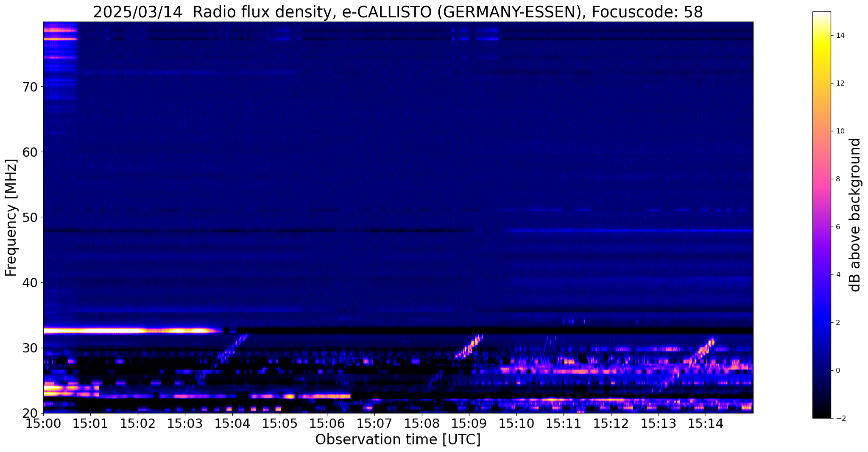
Task: Click the 15:13 time tick label
Action: point(659,424)
